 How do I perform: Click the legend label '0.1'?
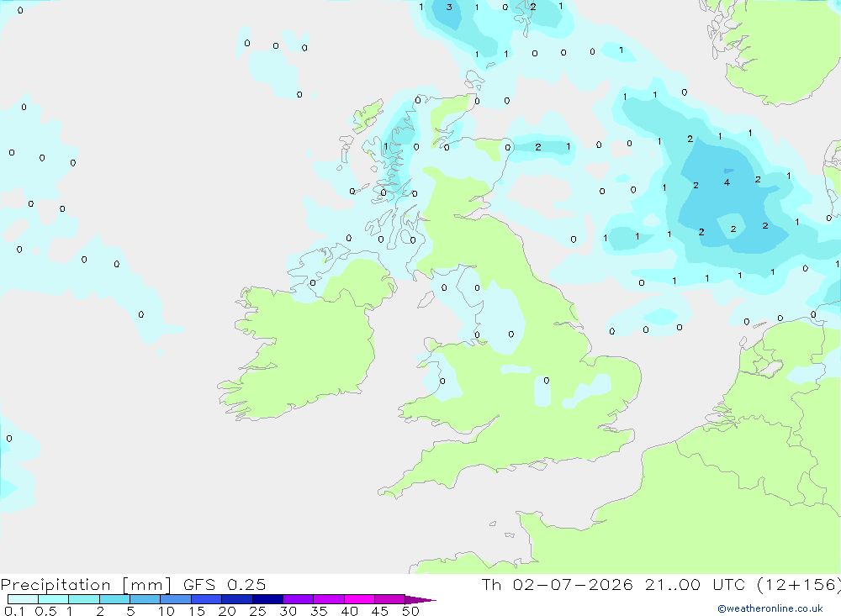point(13,611)
